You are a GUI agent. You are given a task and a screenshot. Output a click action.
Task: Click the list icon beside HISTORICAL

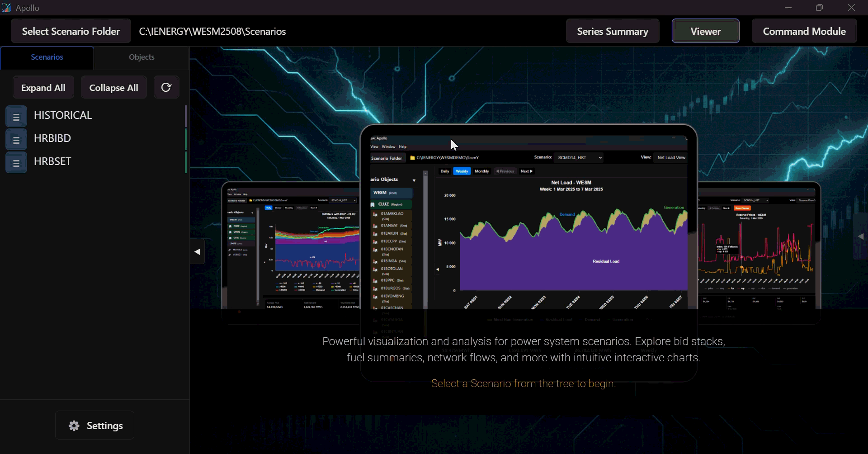click(x=16, y=117)
